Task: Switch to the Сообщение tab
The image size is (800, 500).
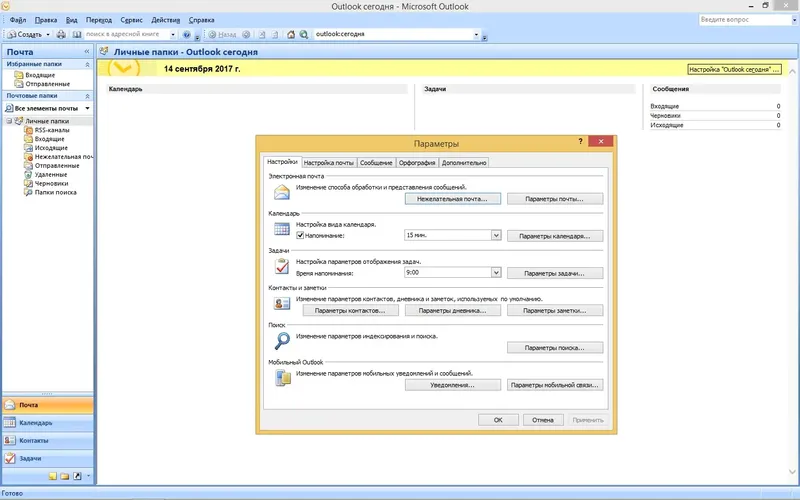Action: pos(376,163)
